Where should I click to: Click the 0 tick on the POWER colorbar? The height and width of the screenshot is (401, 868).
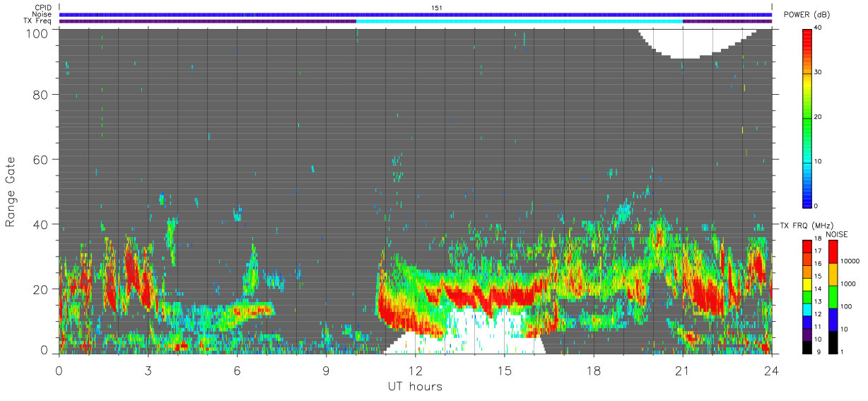pos(816,206)
